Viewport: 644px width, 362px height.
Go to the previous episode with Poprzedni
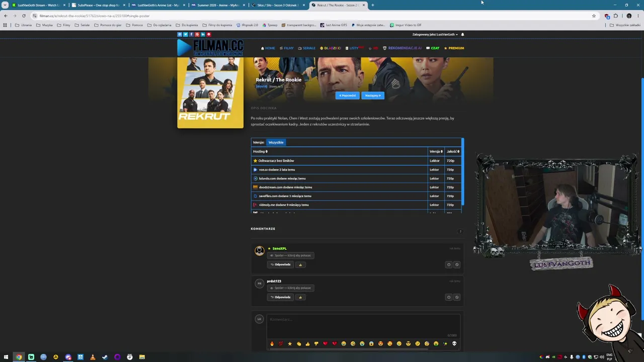coord(348,96)
